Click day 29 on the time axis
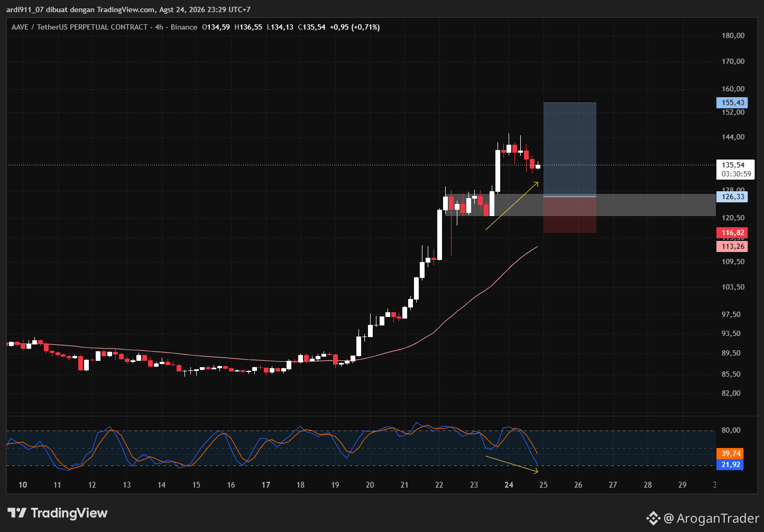 coord(683,485)
